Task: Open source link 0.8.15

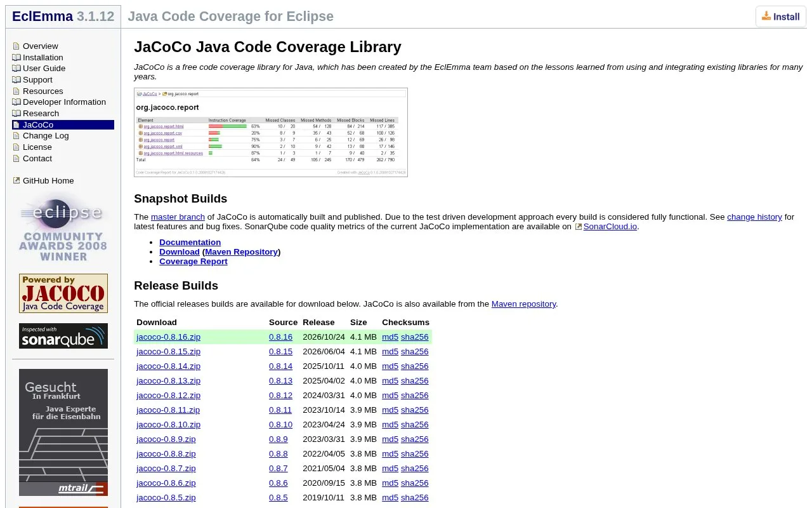Action: click(280, 352)
